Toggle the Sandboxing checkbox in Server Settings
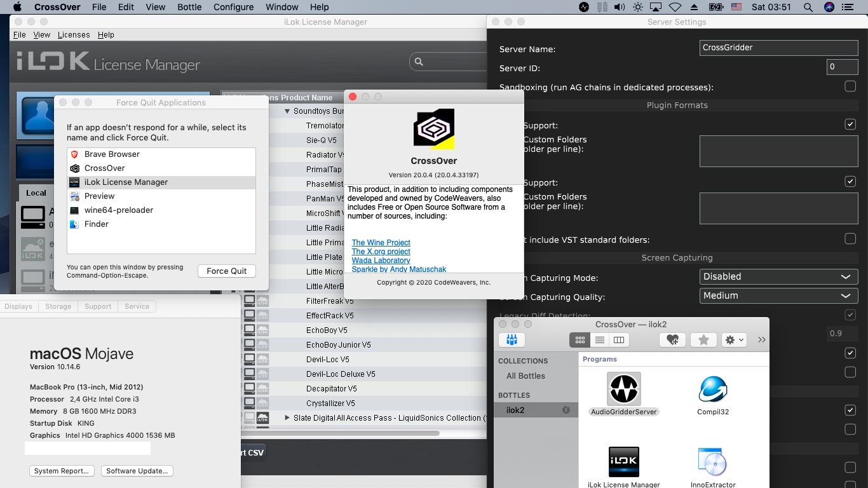This screenshot has width=868, height=488. point(850,86)
